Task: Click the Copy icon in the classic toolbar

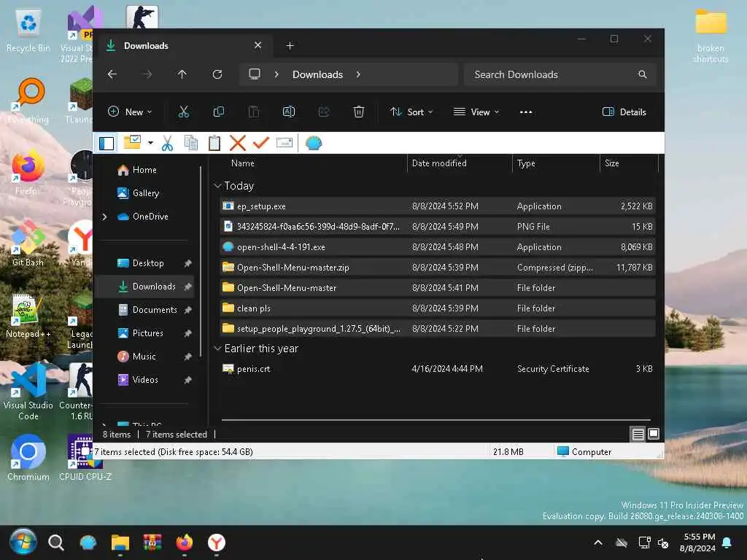Action: click(x=191, y=143)
